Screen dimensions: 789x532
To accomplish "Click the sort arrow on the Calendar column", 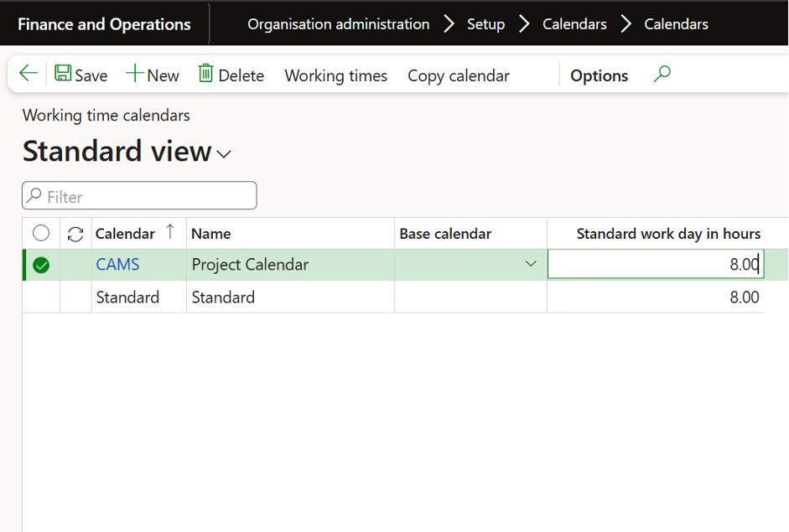I will tap(169, 232).
